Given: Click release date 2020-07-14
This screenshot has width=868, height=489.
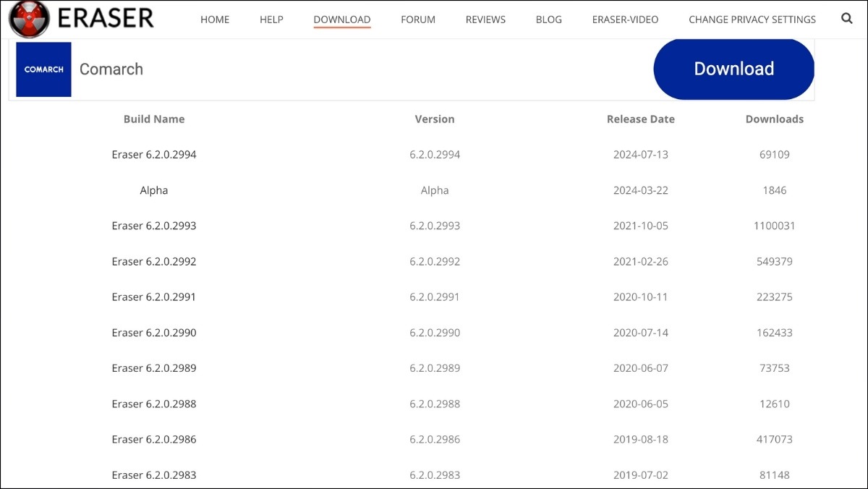Looking at the screenshot, I should [641, 333].
